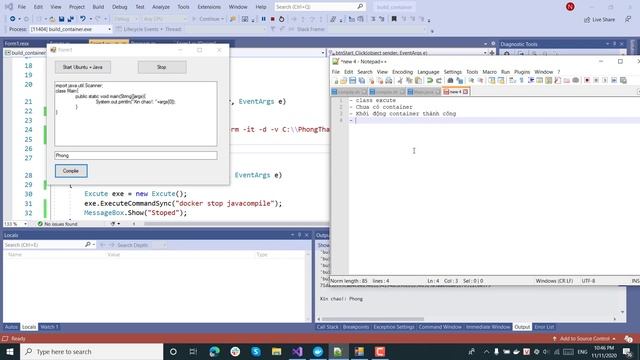Open Notepad++ Encoding menu
Screen dimensions: 640x360
point(402,72)
